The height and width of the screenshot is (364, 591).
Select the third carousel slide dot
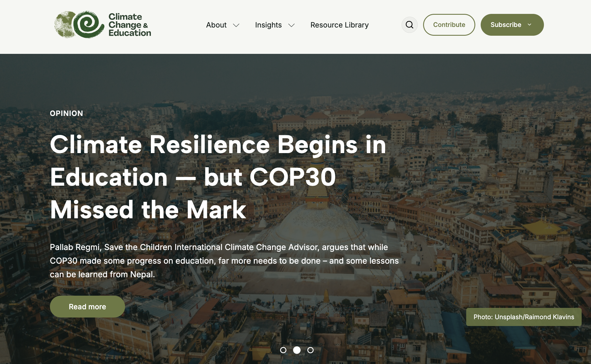[x=310, y=350]
